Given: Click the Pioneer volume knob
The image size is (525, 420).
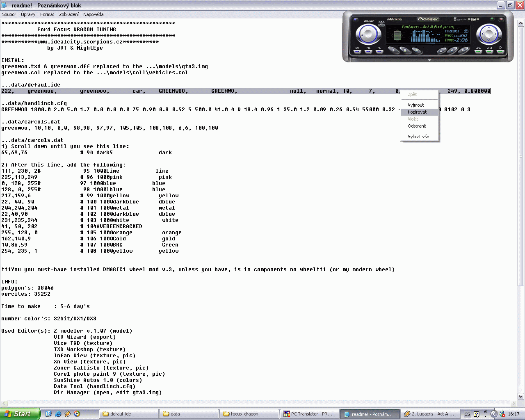Looking at the screenshot, I should coord(368,34).
